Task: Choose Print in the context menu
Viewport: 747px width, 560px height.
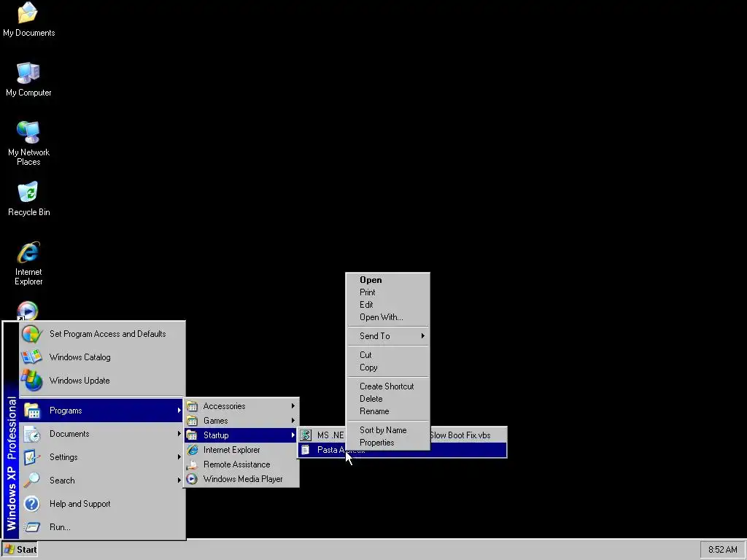Action: [388, 292]
